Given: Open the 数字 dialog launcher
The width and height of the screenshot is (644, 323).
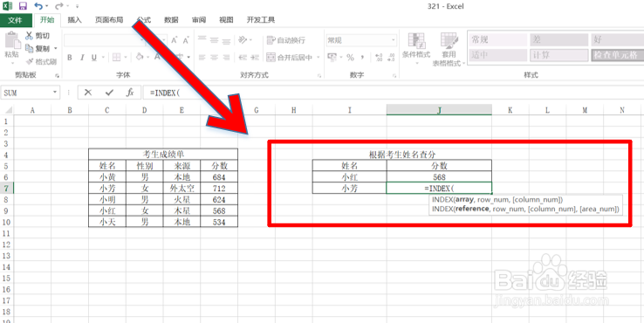Looking at the screenshot, I should [394, 76].
